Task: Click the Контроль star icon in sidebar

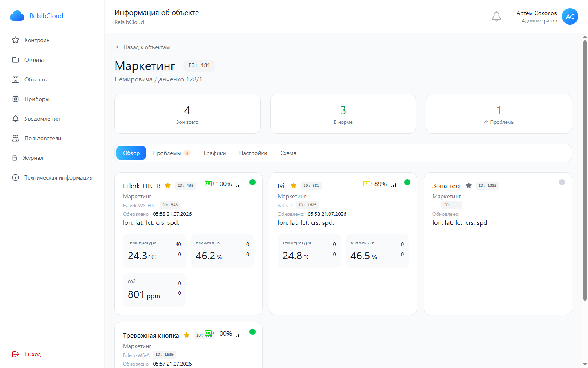Action: click(x=16, y=40)
